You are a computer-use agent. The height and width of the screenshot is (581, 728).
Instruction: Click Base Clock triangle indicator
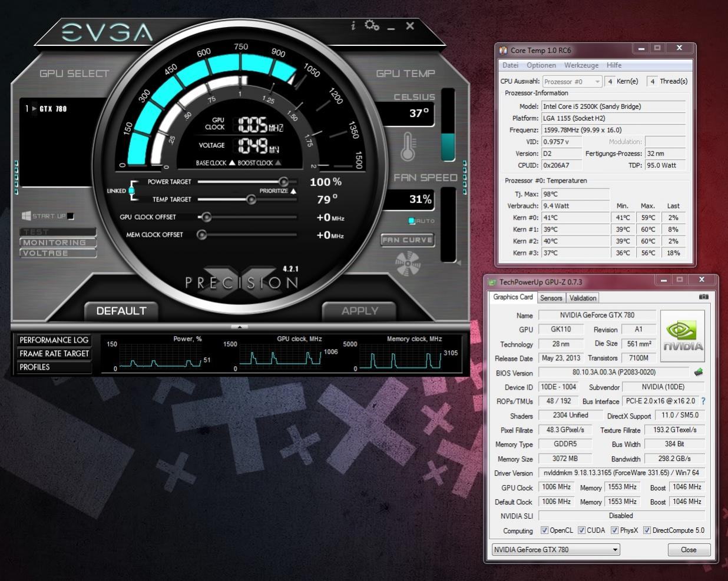pyautogui.click(x=232, y=162)
